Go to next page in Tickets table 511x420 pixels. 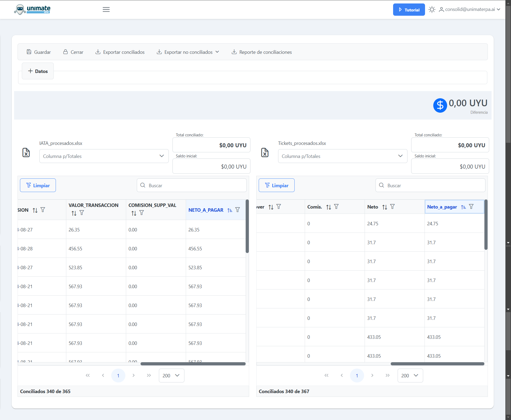tap(372, 376)
